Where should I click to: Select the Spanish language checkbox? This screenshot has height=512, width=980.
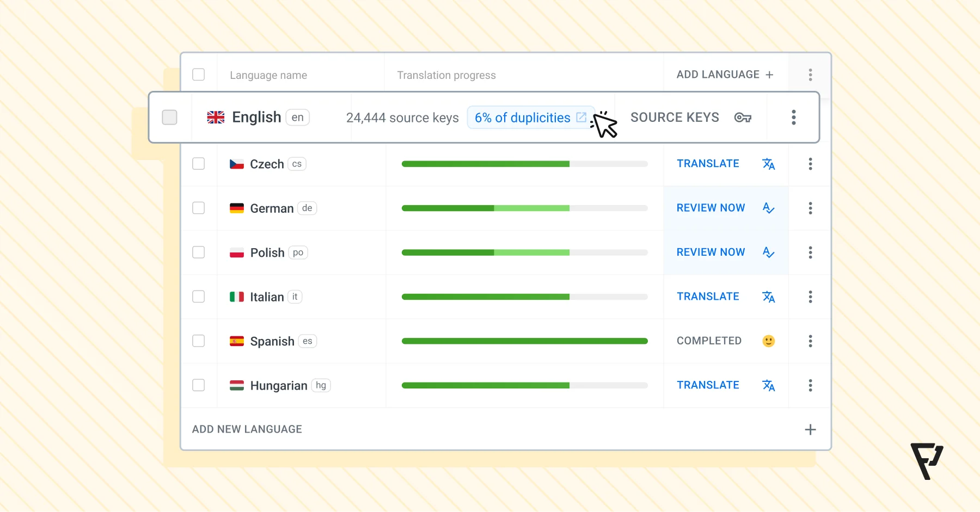coord(199,341)
